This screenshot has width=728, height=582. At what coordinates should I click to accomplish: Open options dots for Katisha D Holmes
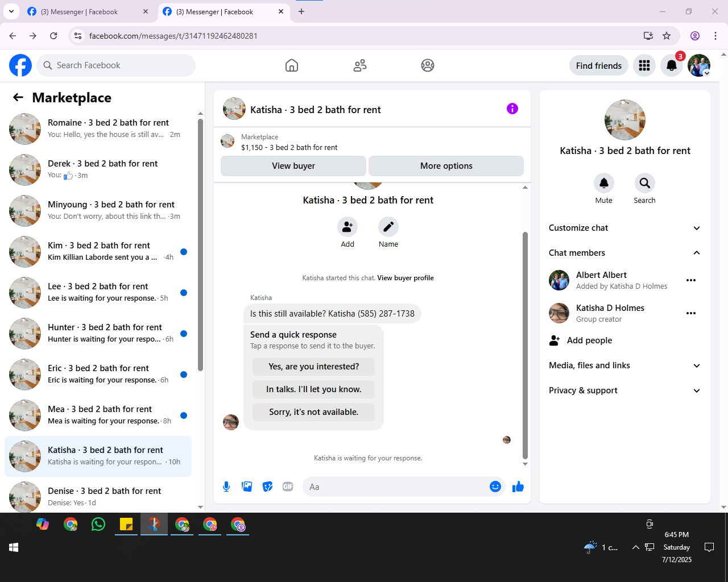[x=691, y=313]
